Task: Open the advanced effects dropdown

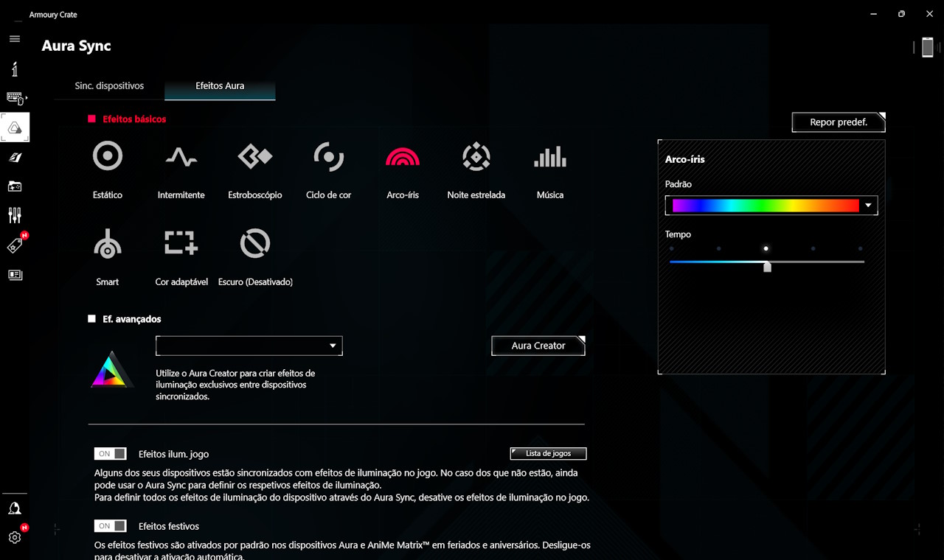Action: point(249,346)
